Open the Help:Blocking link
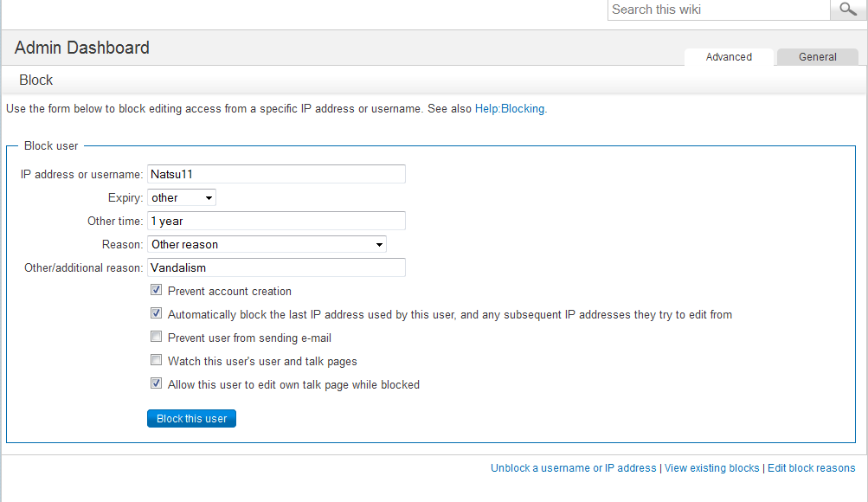The height and width of the screenshot is (502, 868). (x=509, y=108)
